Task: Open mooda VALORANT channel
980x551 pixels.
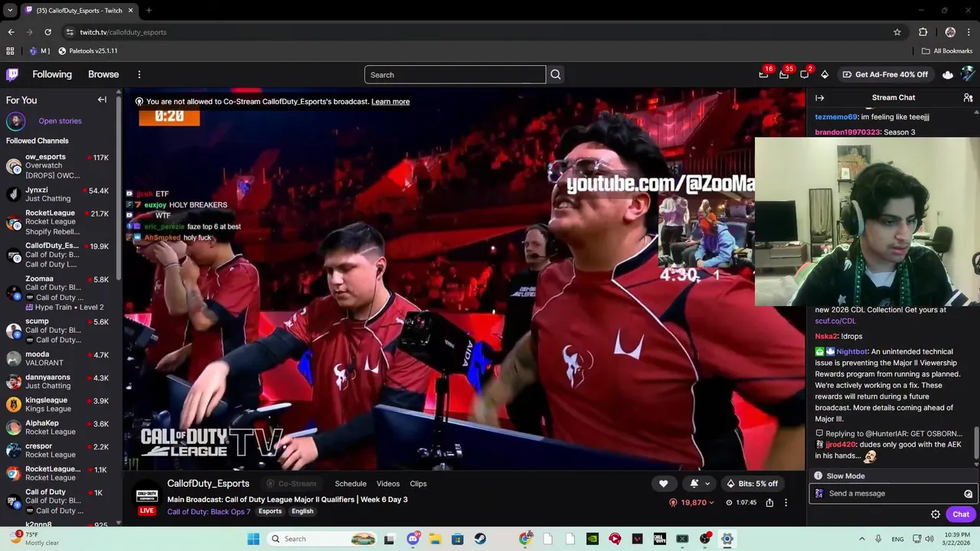Action: [x=57, y=358]
